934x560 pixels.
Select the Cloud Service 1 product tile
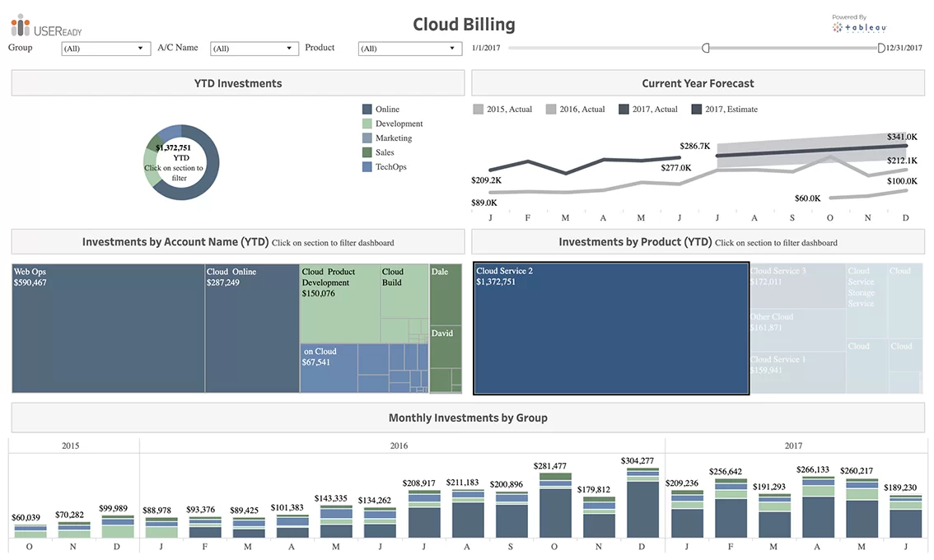click(x=797, y=372)
